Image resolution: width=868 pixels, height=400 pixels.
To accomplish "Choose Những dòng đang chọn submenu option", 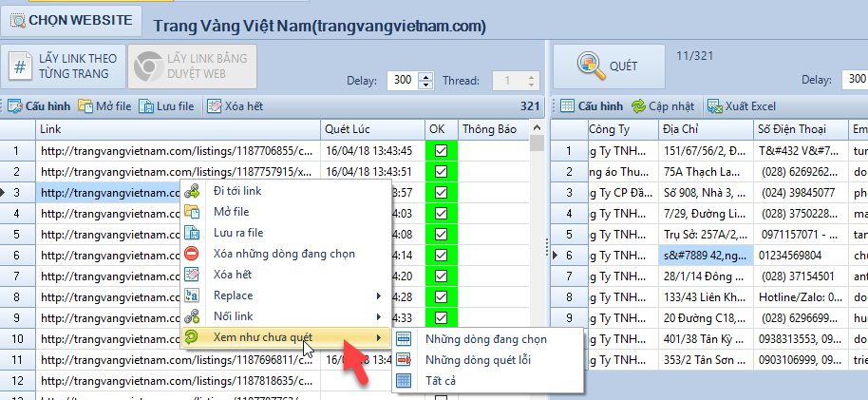I will point(487,339).
